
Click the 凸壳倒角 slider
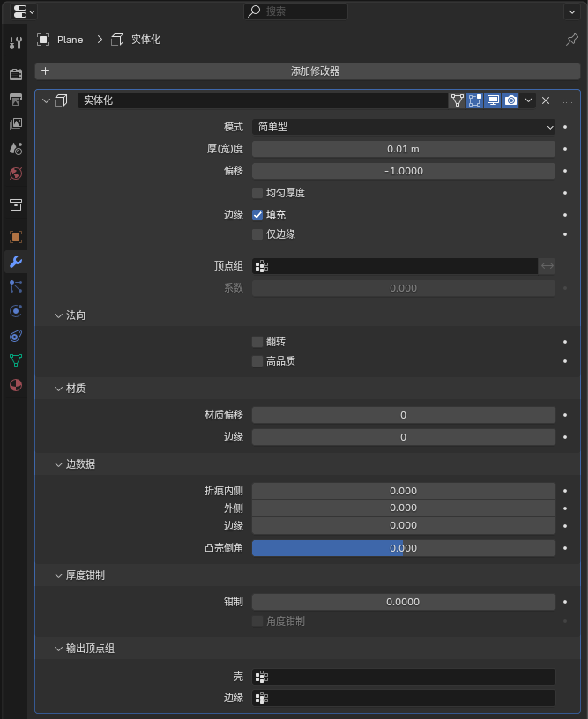pos(403,548)
